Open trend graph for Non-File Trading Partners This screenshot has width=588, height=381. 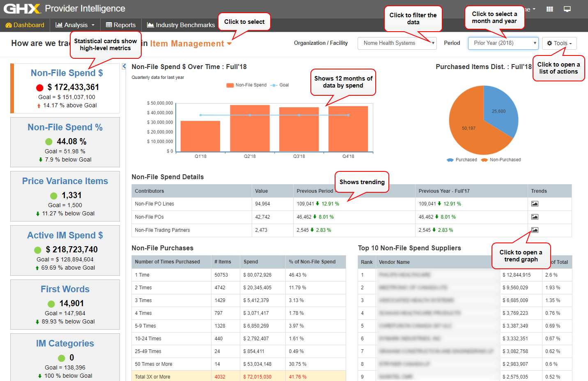tap(535, 230)
